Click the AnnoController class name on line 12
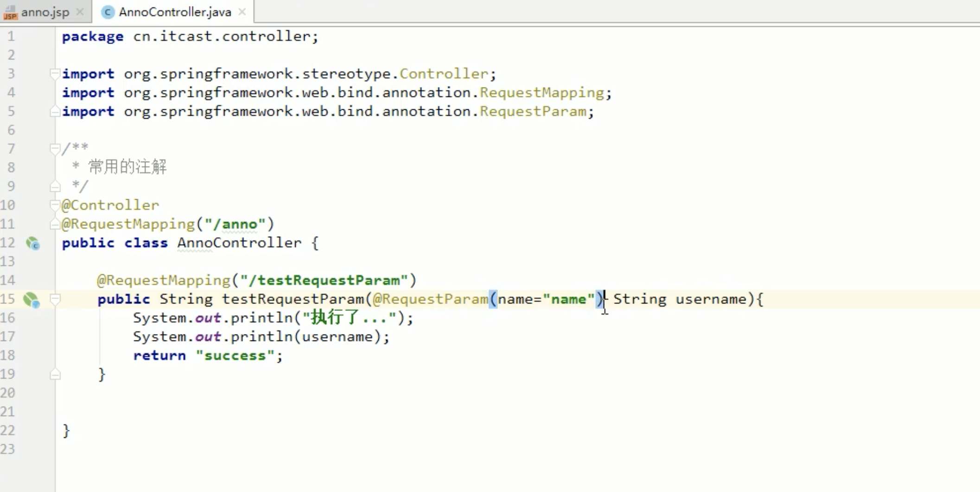980x492 pixels. point(239,243)
